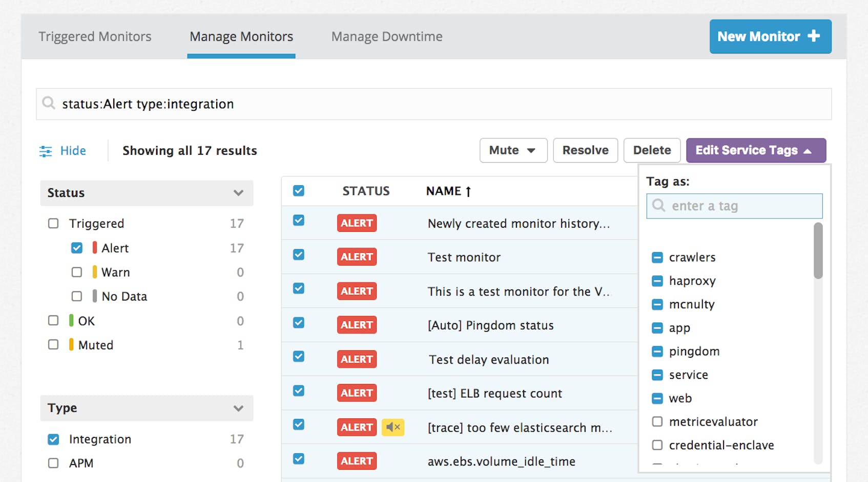This screenshot has width=868, height=482.
Task: Click the magnifier icon in the tag field
Action: (x=658, y=206)
